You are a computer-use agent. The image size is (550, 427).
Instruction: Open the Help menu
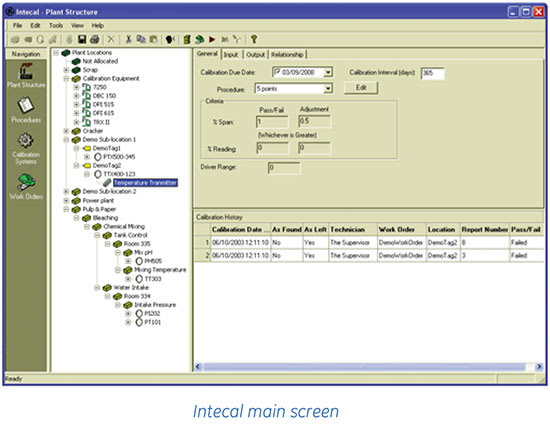(x=98, y=26)
